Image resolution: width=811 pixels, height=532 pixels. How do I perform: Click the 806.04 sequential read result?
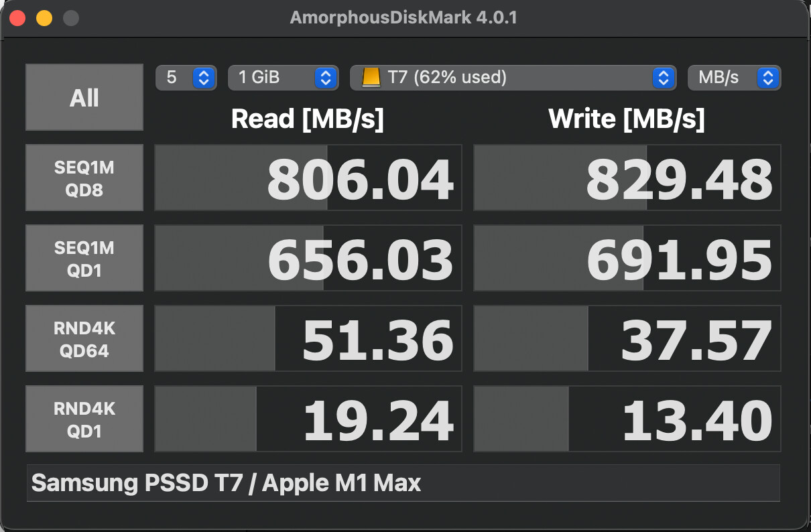(308, 178)
